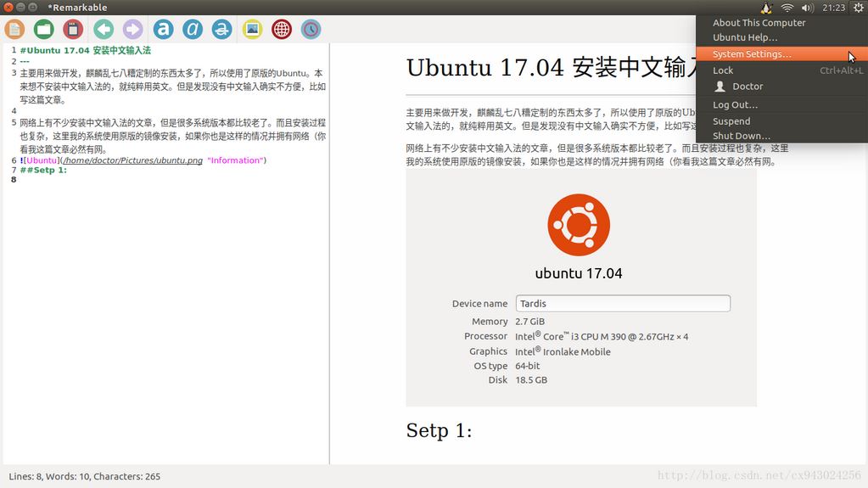Open the Wi-Fi network indicator

tap(787, 7)
